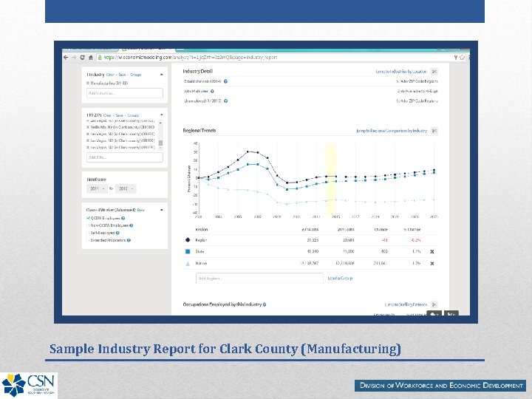Remove the State row with its X
The height and width of the screenshot is (399, 532).
pos(432,252)
